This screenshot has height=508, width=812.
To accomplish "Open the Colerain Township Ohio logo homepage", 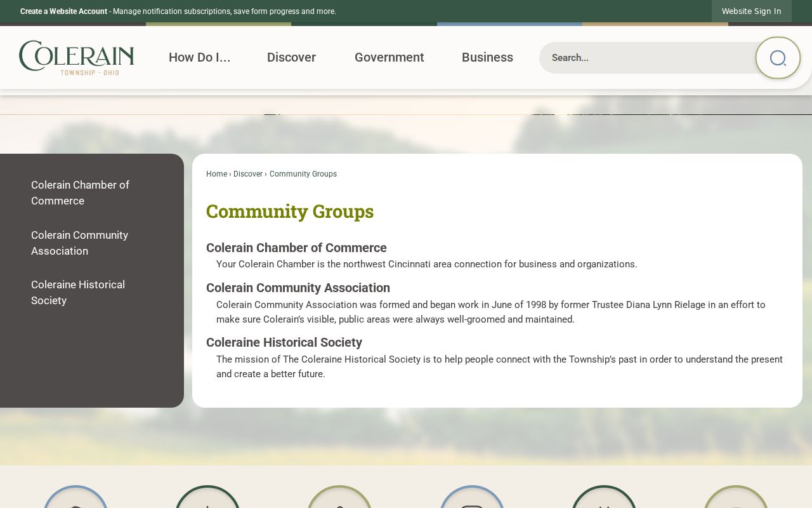I will (x=77, y=58).
